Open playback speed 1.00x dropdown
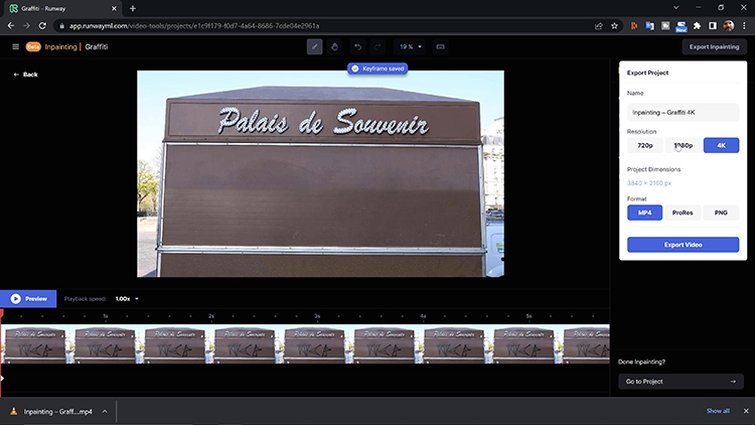Screen dimensions: 755x425 (127, 298)
